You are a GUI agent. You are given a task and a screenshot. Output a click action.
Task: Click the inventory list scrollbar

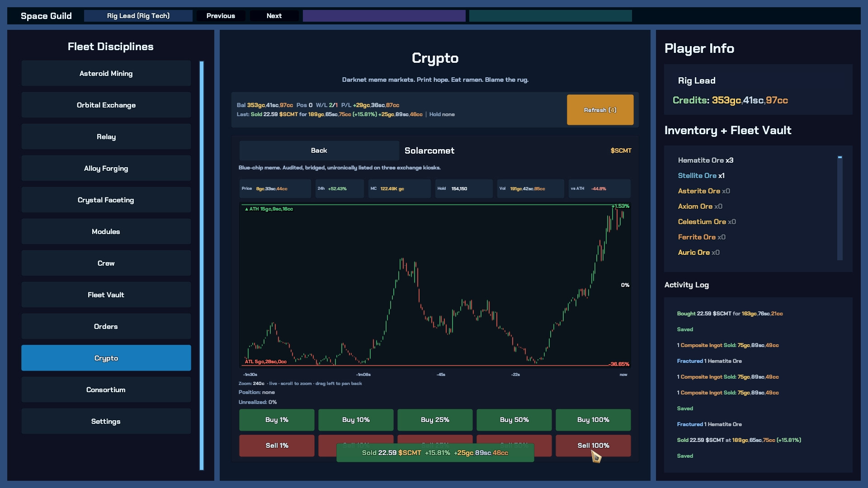840,208
